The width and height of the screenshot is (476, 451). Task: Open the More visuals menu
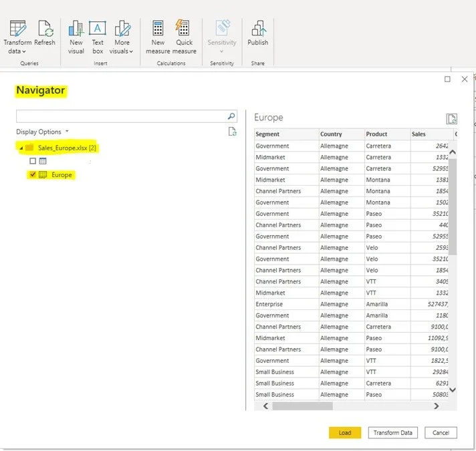[x=122, y=37]
